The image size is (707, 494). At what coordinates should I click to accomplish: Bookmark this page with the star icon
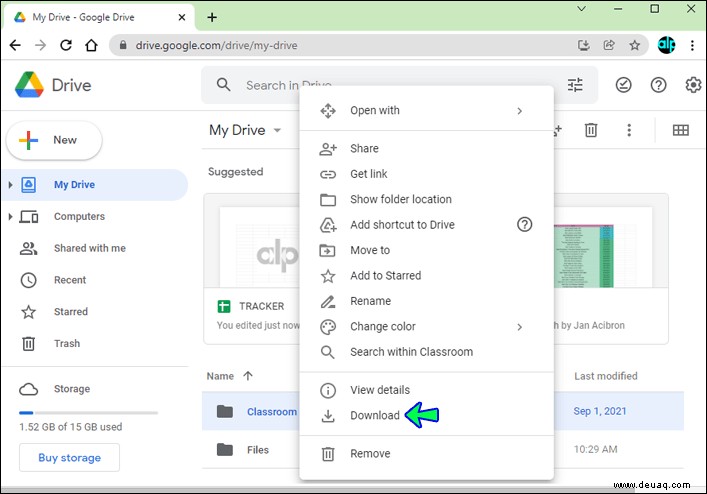(x=635, y=45)
